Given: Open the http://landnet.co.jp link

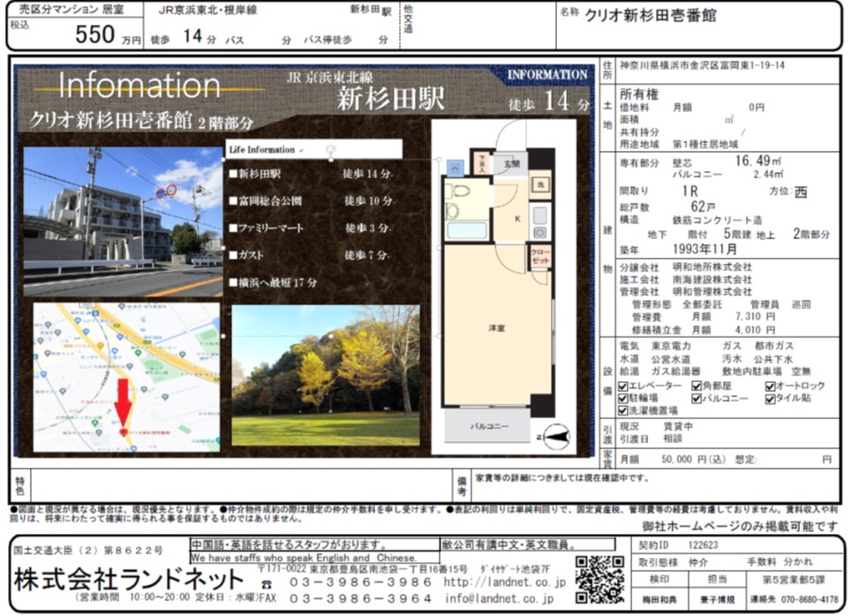Looking at the screenshot, I should click(x=504, y=582).
